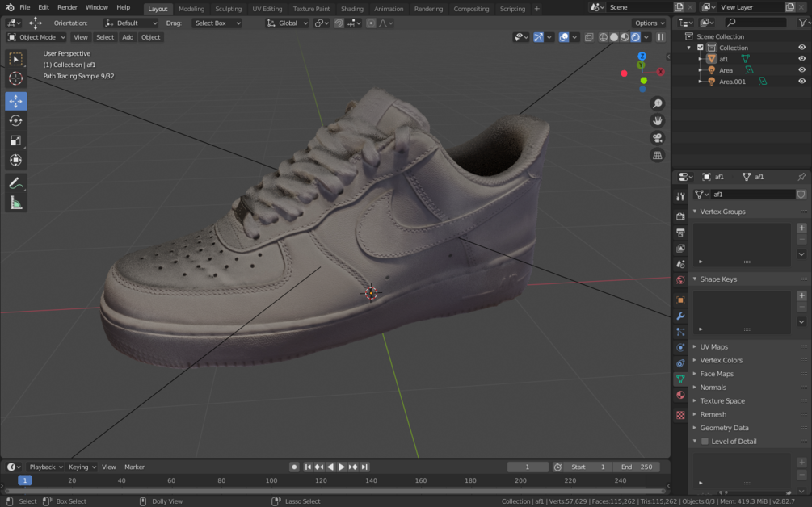Open the Tool properties tab
This screenshot has height=507, width=812.
click(x=680, y=197)
